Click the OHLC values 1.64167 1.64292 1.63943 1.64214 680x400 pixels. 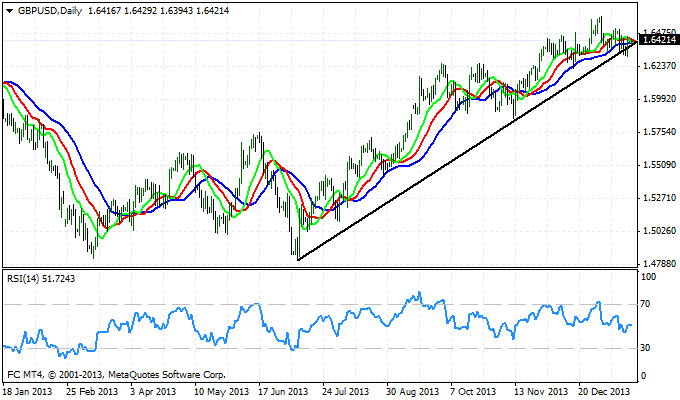[x=158, y=11]
